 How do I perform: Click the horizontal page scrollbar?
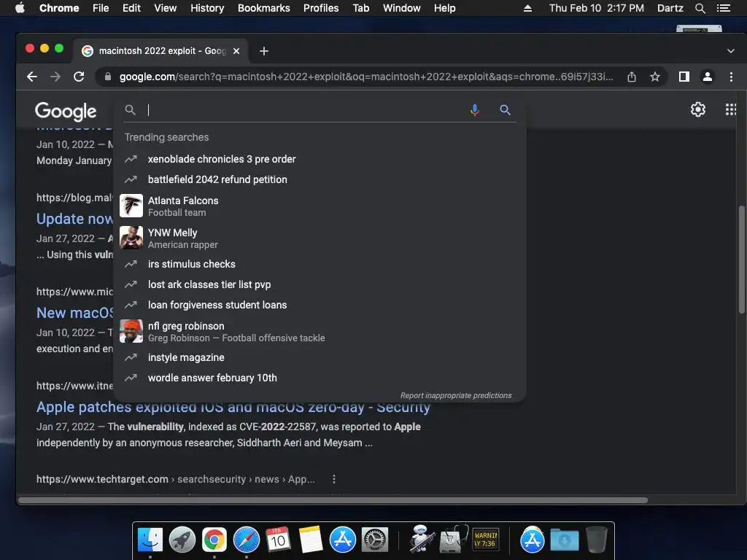pos(333,500)
